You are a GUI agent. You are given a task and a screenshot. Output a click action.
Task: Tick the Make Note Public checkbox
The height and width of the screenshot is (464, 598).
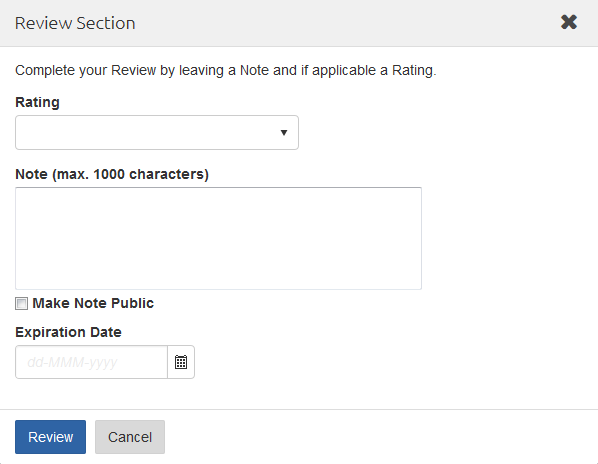[x=21, y=303]
